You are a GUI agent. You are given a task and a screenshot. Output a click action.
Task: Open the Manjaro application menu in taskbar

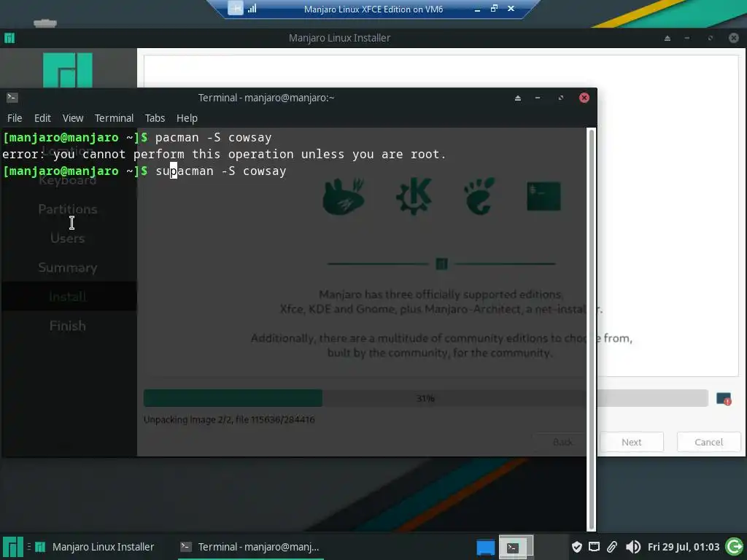click(x=13, y=547)
